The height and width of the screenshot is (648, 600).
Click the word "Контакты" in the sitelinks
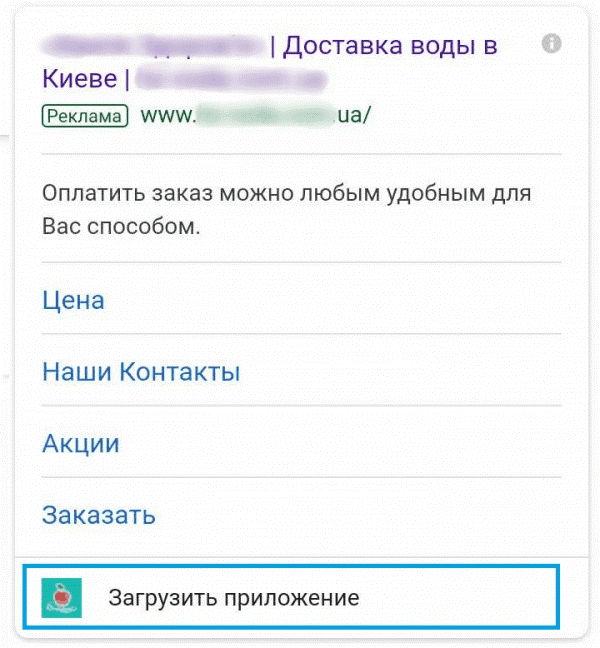[179, 372]
